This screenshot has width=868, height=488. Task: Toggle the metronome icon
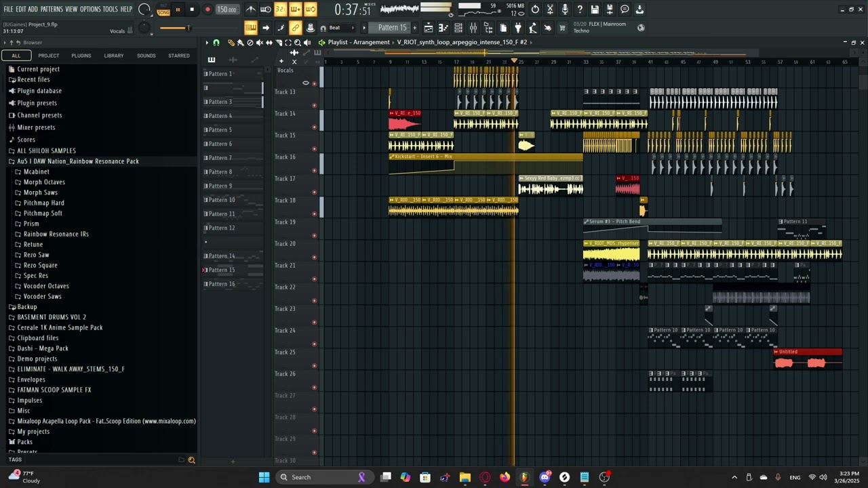[251, 9]
